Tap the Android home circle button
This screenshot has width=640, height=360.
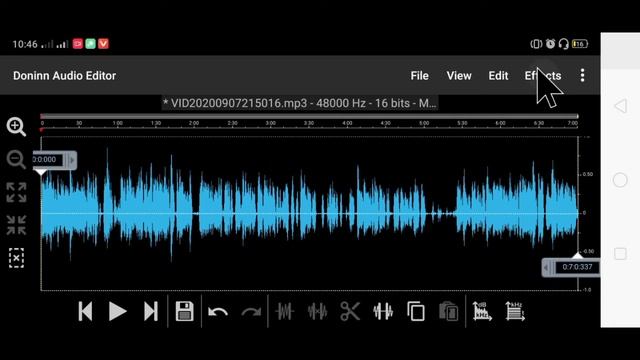point(620,180)
